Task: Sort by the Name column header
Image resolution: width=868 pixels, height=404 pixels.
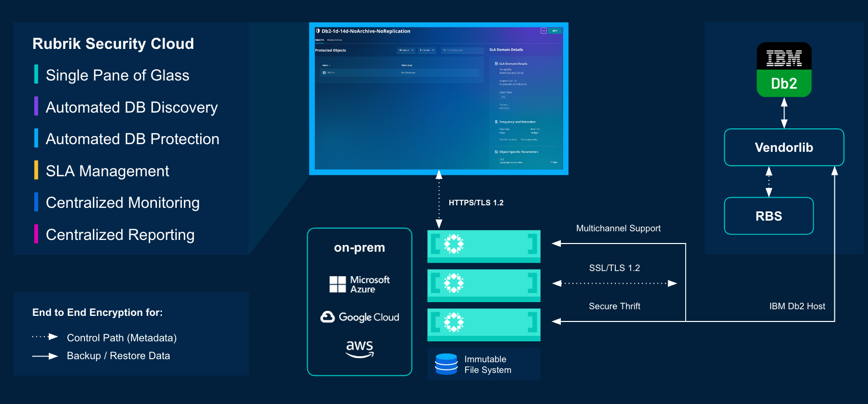Action: click(x=326, y=65)
